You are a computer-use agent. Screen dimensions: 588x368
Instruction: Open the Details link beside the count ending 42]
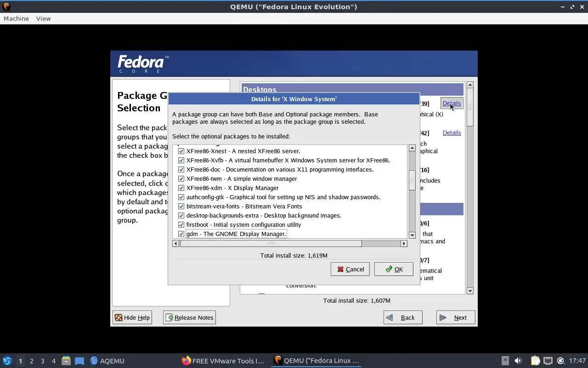(x=452, y=132)
